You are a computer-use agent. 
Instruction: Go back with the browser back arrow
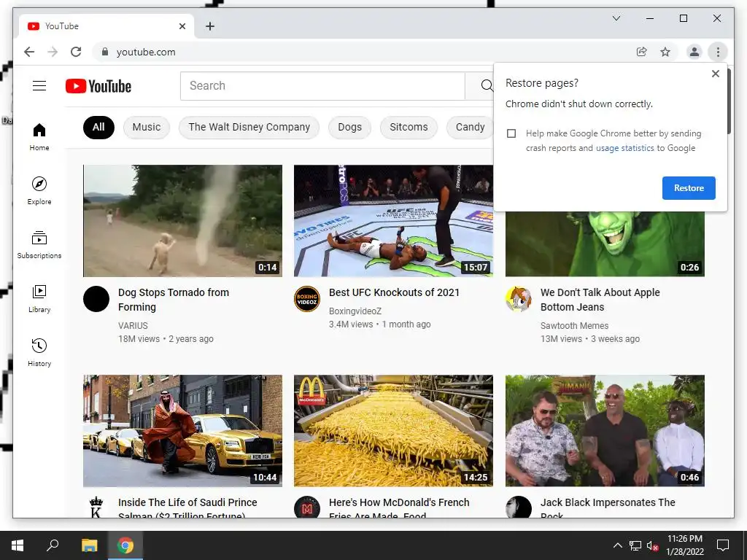tap(29, 52)
